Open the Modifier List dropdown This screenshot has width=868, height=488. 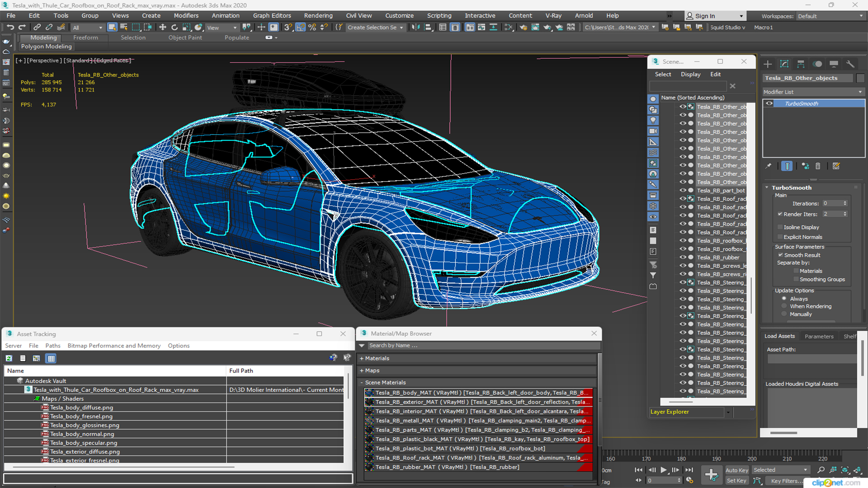(813, 92)
